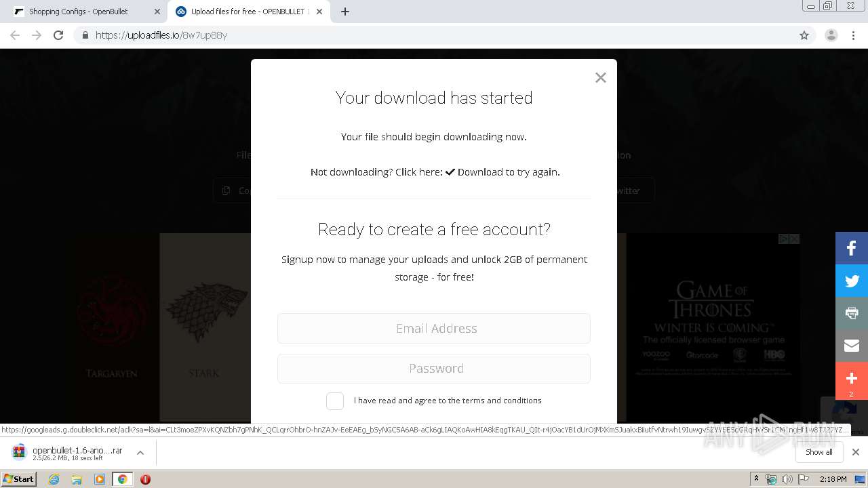Close the Shopping Configs tab

coord(157,12)
